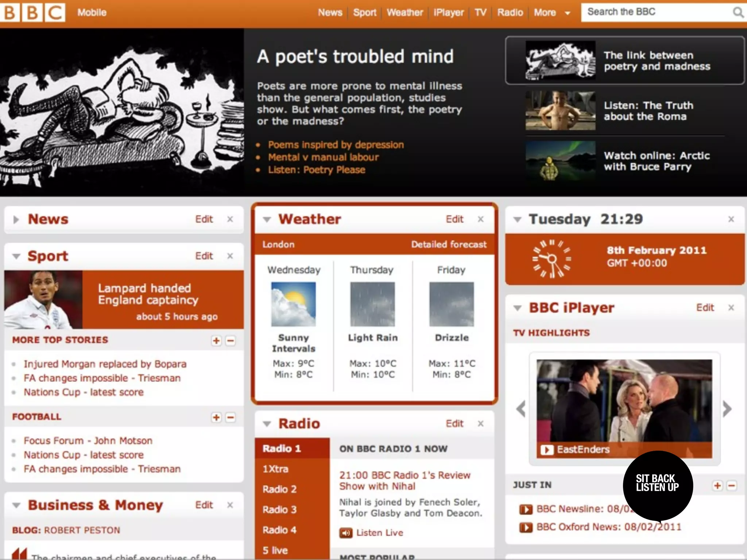The image size is (747, 560).
Task: Remove the Business & Money panel
Action: click(230, 505)
